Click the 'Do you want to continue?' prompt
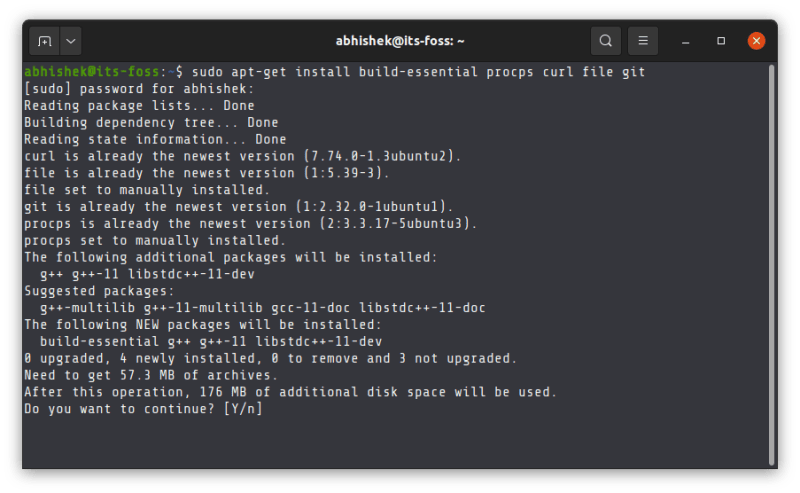Image resolution: width=800 pixels, height=493 pixels. pyautogui.click(x=142, y=409)
